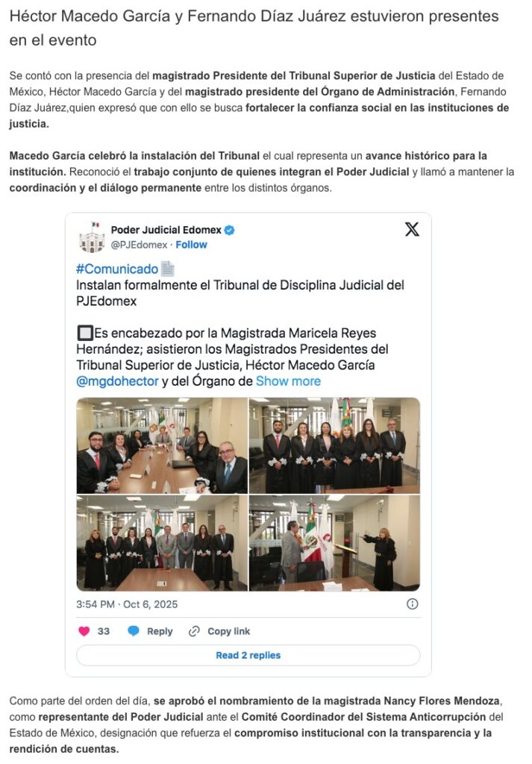Screen dimensions: 532x764
Task: Click the X logo icon in tweet
Action: pyautogui.click(x=412, y=229)
